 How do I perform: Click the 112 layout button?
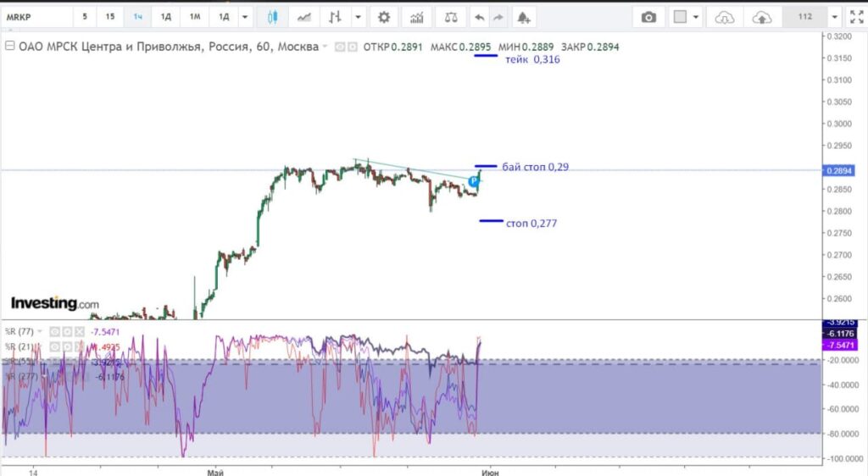(805, 17)
